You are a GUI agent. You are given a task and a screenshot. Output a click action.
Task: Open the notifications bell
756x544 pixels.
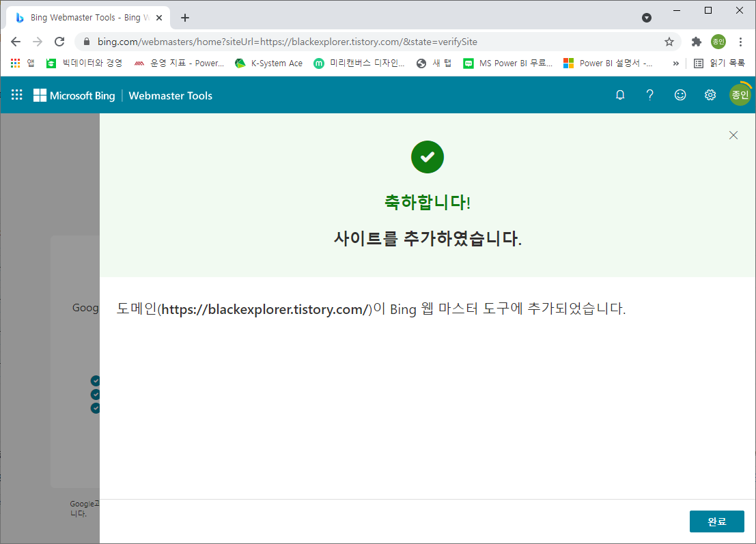pos(620,95)
